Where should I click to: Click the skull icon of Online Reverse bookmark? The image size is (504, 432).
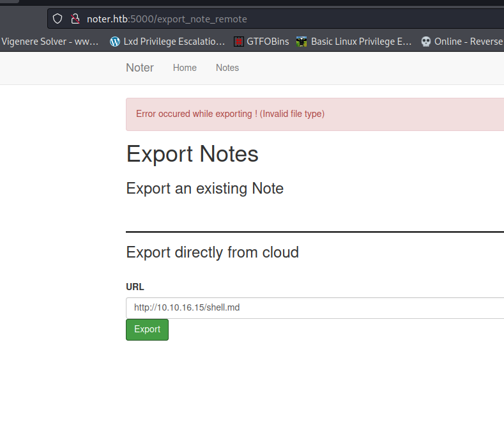coord(426,42)
